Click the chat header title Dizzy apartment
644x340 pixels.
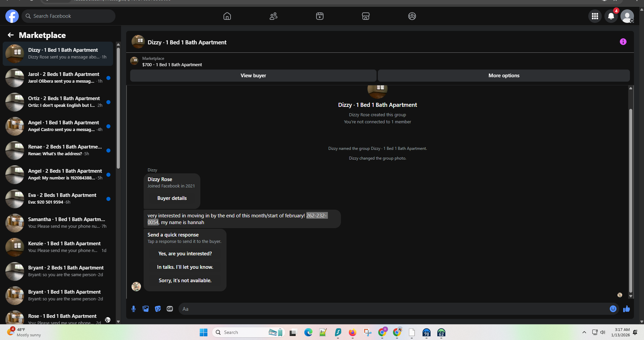click(187, 42)
